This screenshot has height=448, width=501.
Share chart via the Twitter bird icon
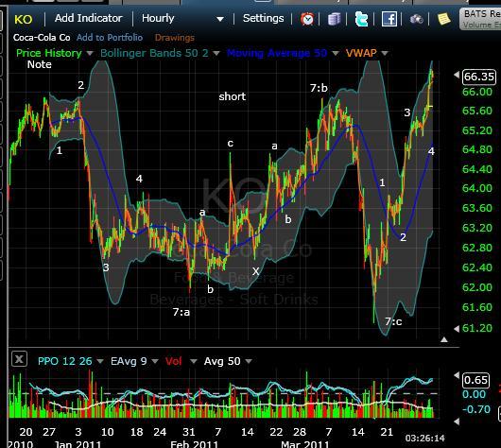[x=361, y=19]
